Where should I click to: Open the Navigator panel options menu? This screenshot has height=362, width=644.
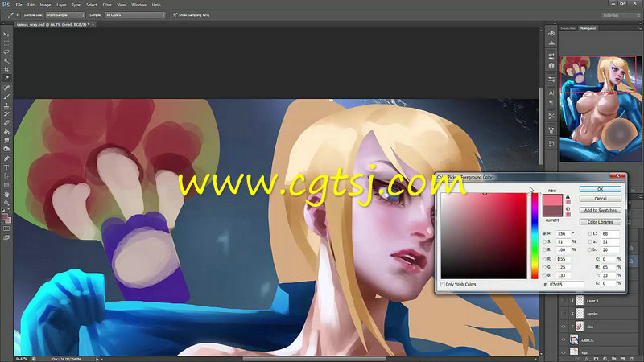tap(638, 28)
